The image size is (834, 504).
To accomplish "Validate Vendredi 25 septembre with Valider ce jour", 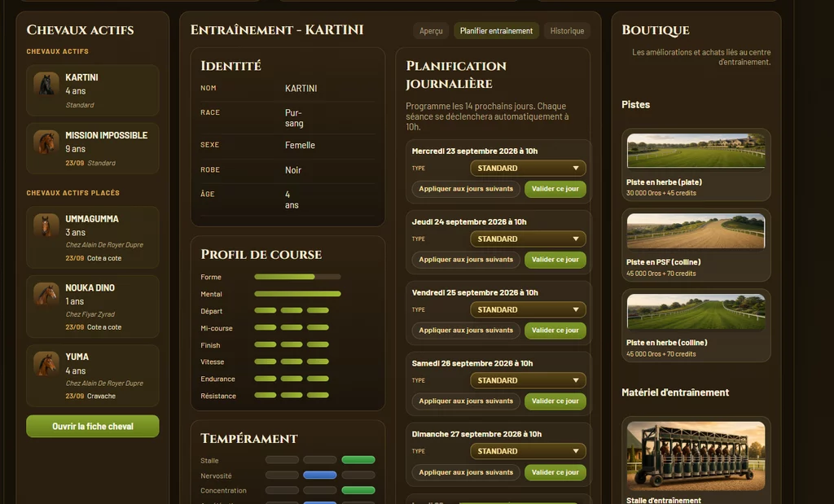I will (x=555, y=330).
